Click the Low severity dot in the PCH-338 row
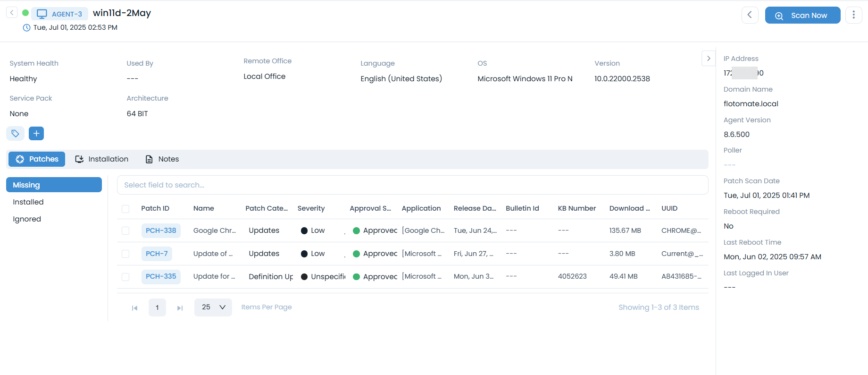 [x=304, y=230]
